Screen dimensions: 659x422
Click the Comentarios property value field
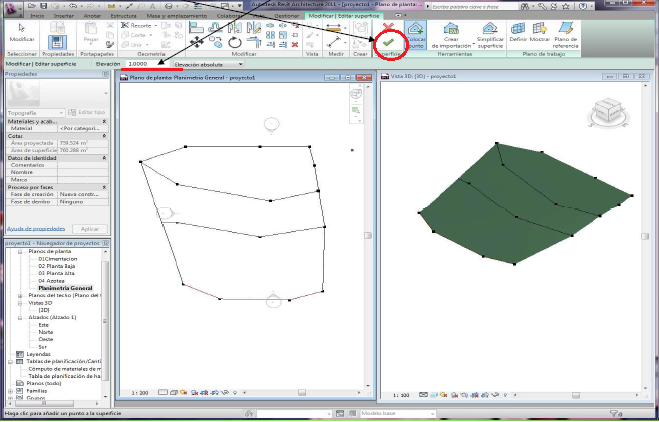pyautogui.click(x=83, y=165)
